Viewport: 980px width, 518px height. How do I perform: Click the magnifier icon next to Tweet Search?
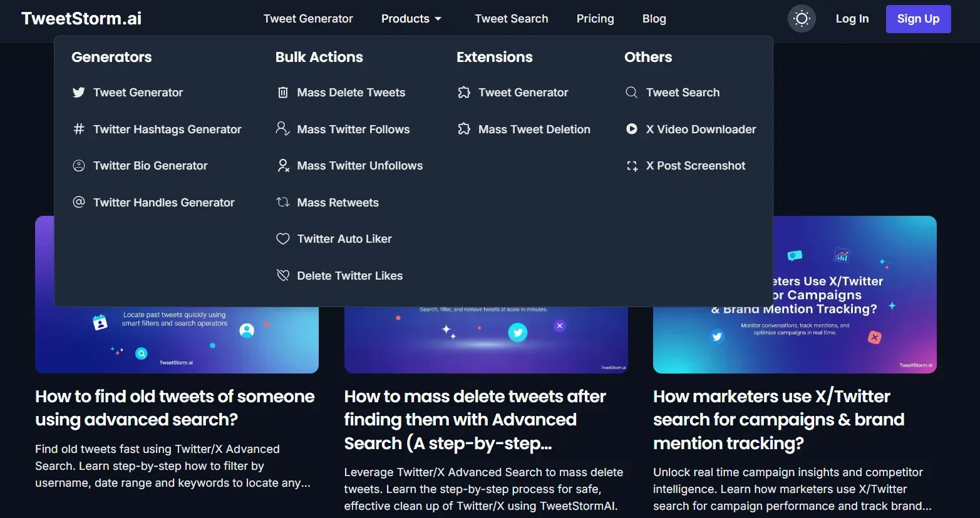632,92
